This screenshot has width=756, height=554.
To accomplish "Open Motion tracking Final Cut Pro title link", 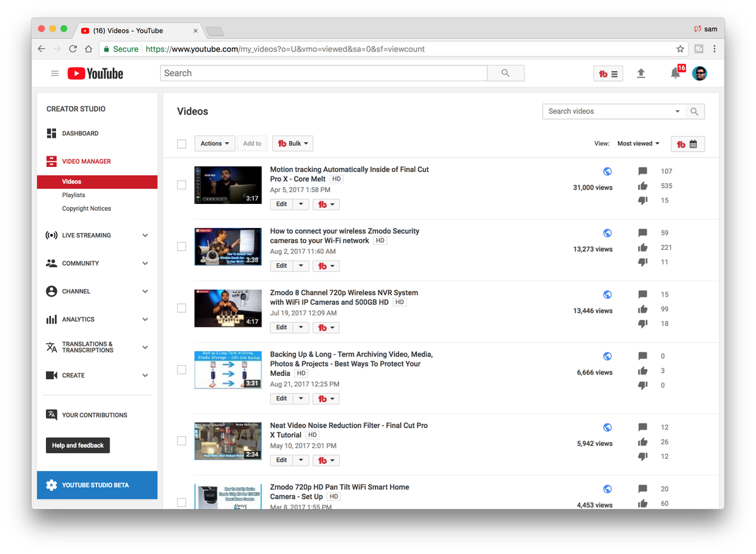I will click(x=350, y=174).
